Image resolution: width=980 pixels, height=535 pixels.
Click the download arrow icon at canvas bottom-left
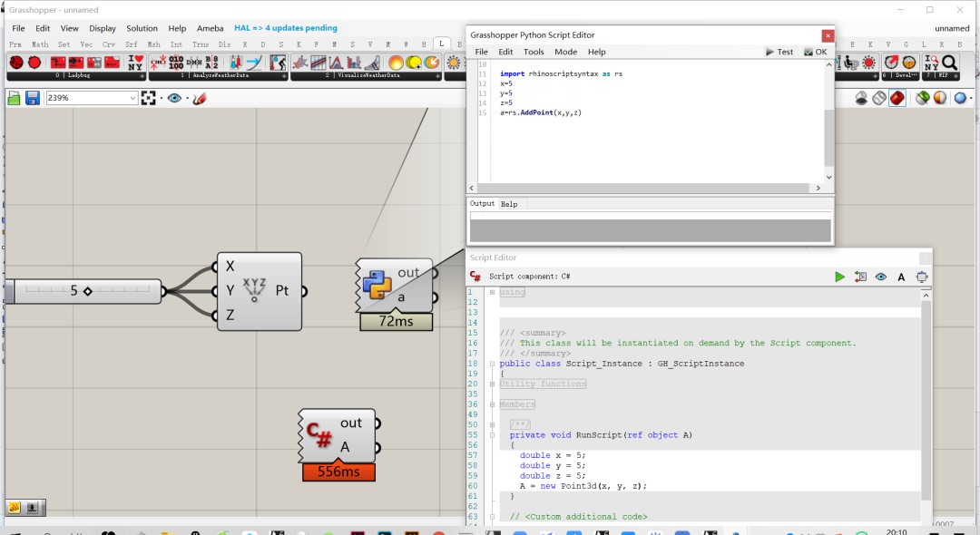pyautogui.click(x=33, y=508)
